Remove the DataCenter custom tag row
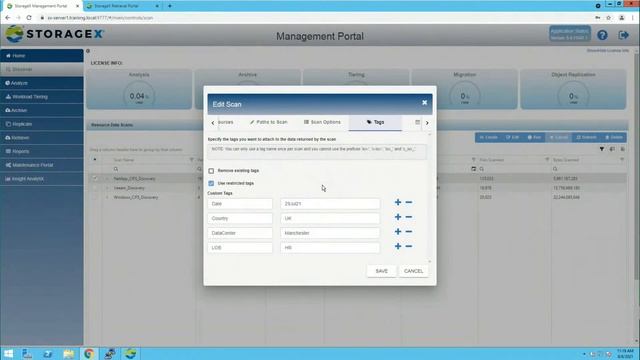 [409, 232]
